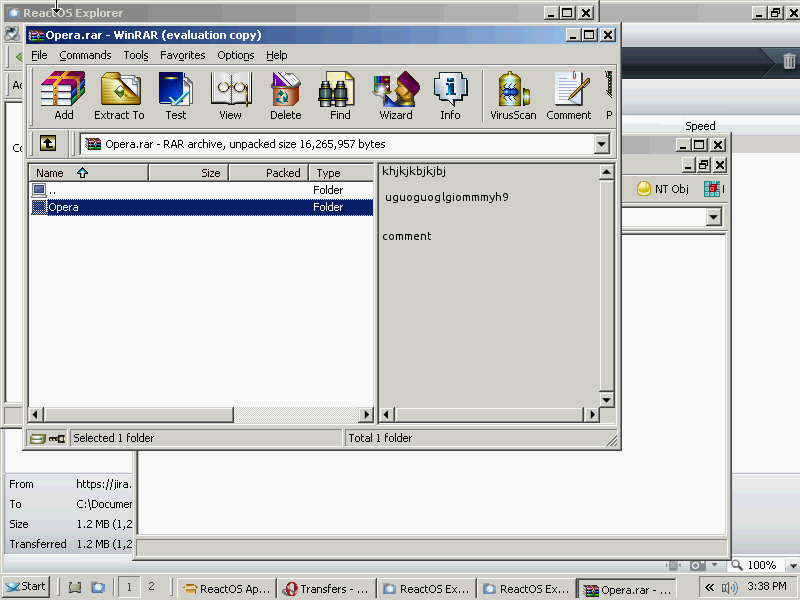Select the Opera folder row
Screen dimensions: 800x600
tap(202, 207)
